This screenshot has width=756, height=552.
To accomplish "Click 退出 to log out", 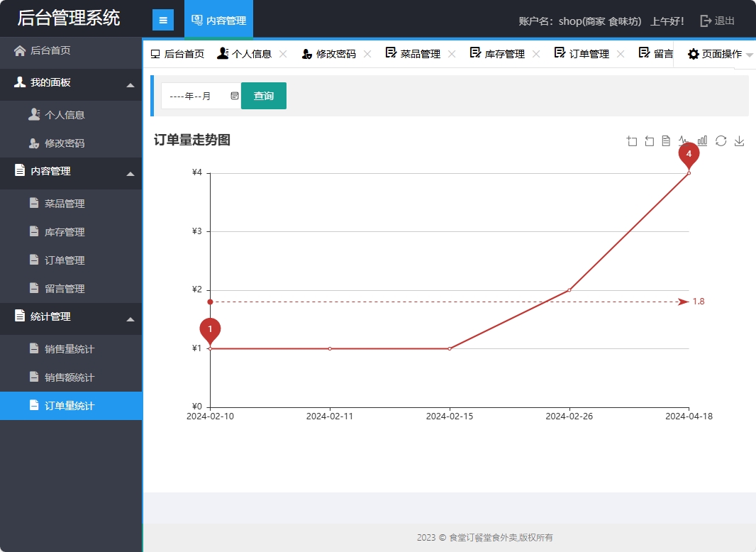I will pyautogui.click(x=718, y=21).
